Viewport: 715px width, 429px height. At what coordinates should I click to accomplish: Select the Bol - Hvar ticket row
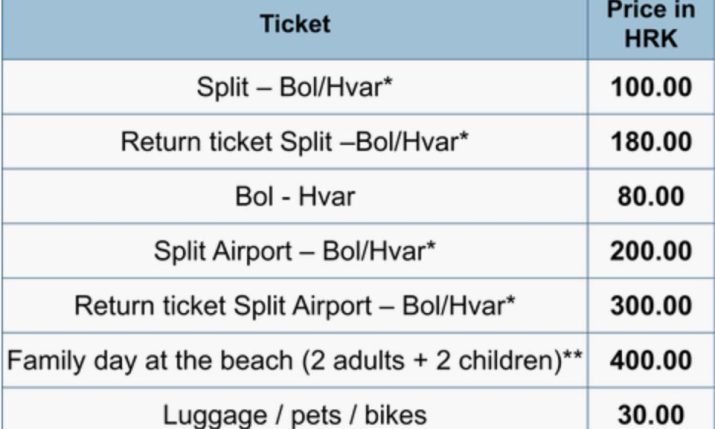click(x=294, y=196)
